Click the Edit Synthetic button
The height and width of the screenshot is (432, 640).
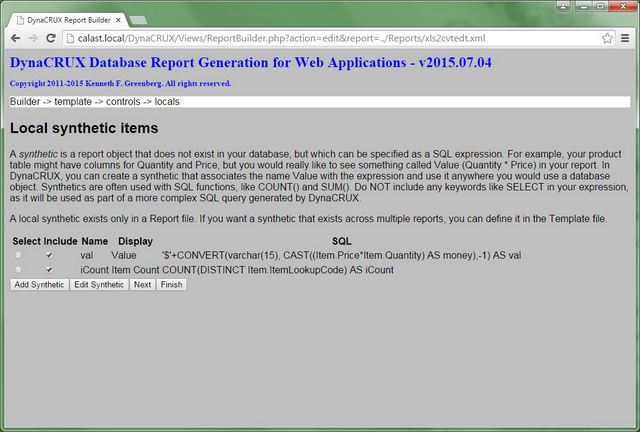coord(99,285)
